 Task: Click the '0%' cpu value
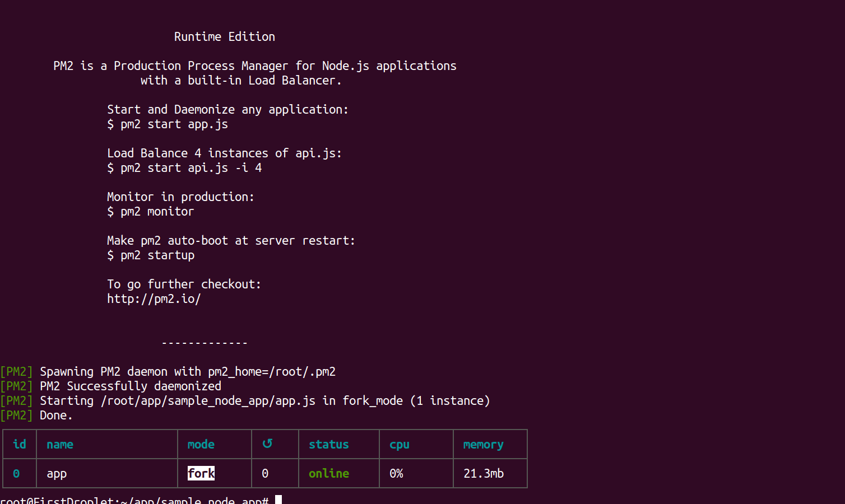pyautogui.click(x=396, y=473)
